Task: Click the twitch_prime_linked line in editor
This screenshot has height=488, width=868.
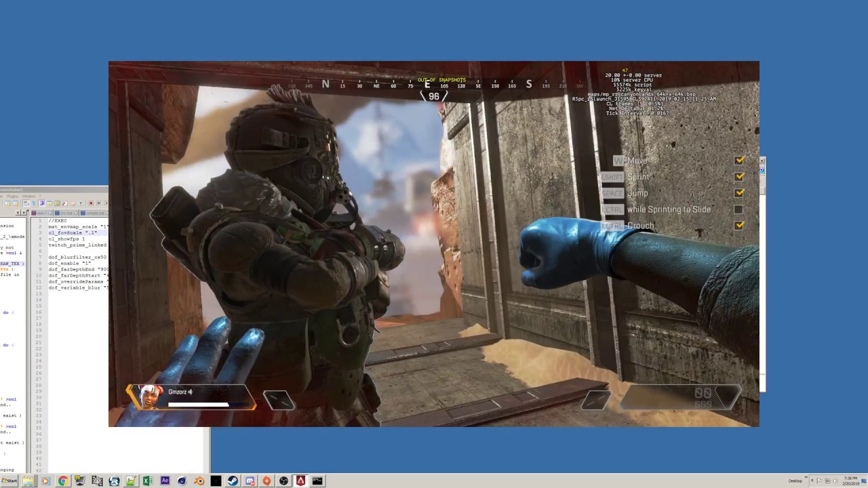Action: pyautogui.click(x=77, y=245)
